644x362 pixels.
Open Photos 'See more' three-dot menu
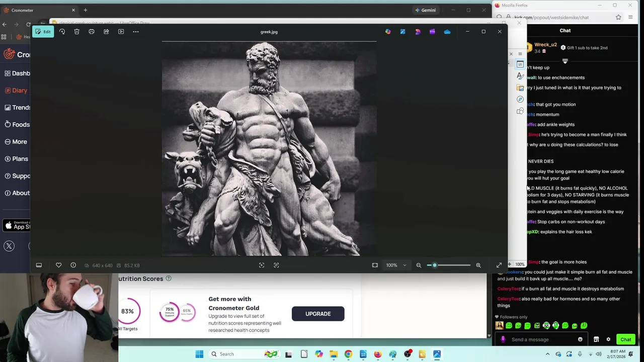[136, 32]
